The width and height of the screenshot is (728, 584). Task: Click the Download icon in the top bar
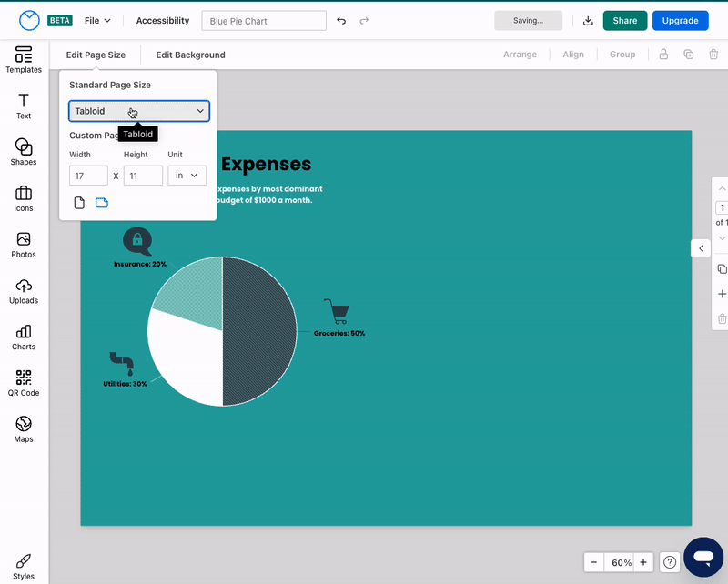(587, 19)
